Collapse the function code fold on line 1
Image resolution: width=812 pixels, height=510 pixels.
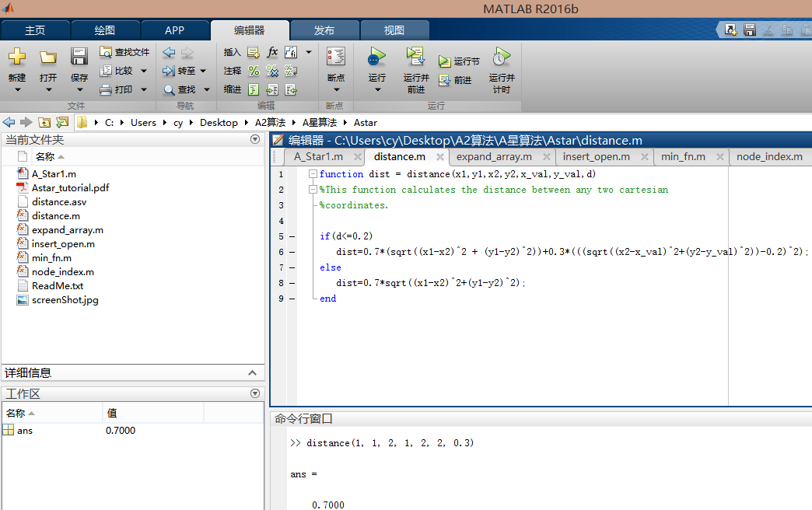coord(312,174)
